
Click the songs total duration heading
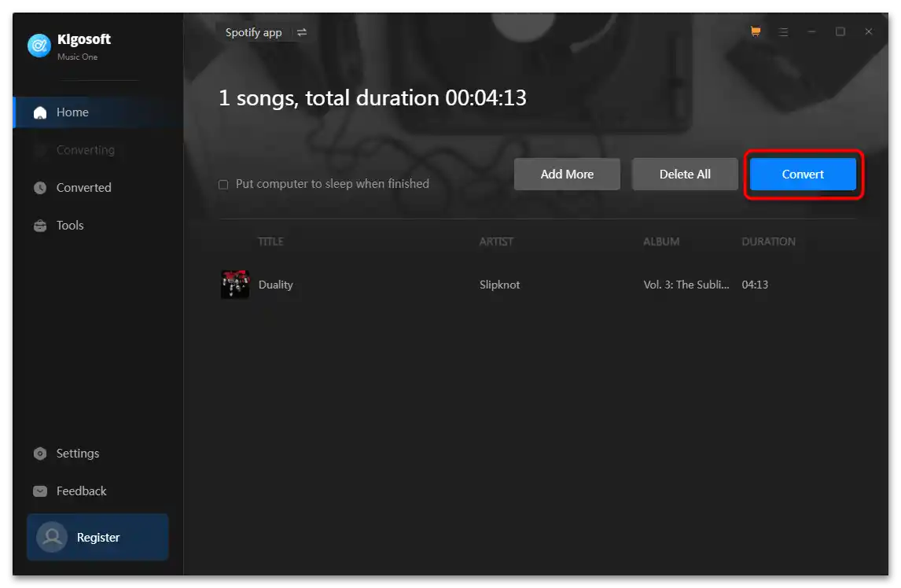[x=373, y=98]
